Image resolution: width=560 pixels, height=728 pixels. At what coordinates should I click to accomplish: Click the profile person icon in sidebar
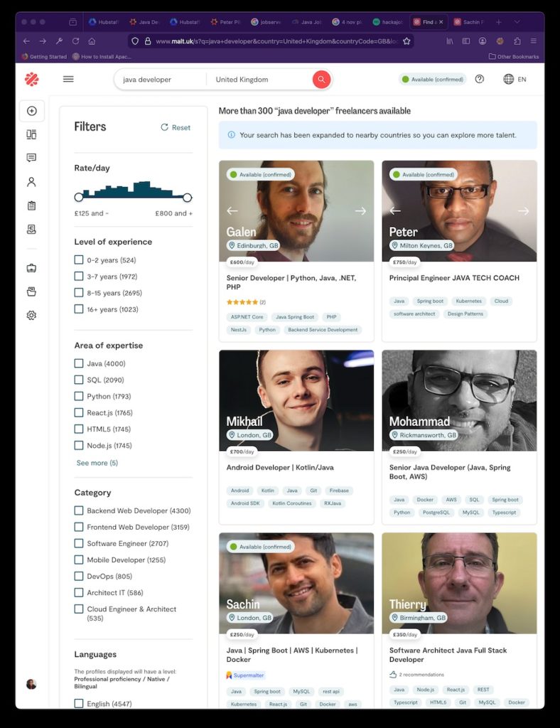tap(31, 182)
